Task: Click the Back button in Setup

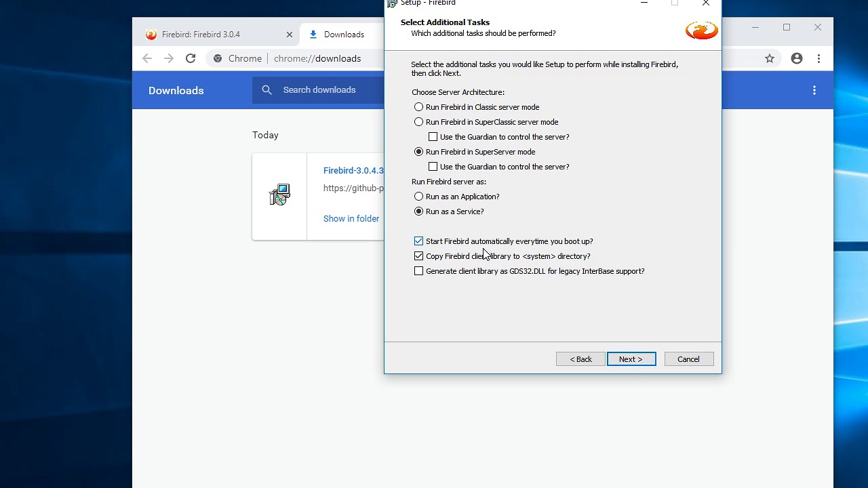Action: [580, 359]
